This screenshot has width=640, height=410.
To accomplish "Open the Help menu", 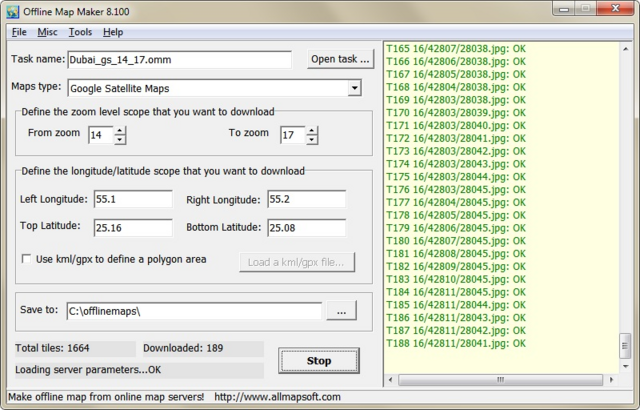I will tap(113, 32).
